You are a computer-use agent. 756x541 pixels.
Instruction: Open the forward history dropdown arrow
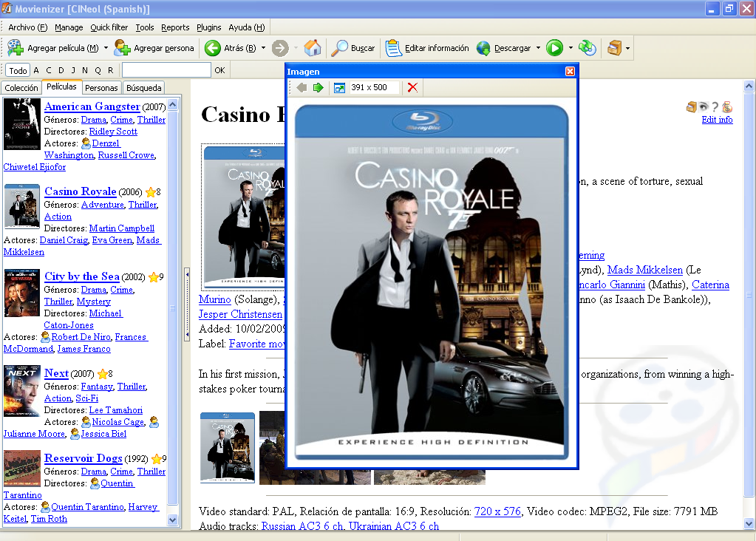coord(296,48)
